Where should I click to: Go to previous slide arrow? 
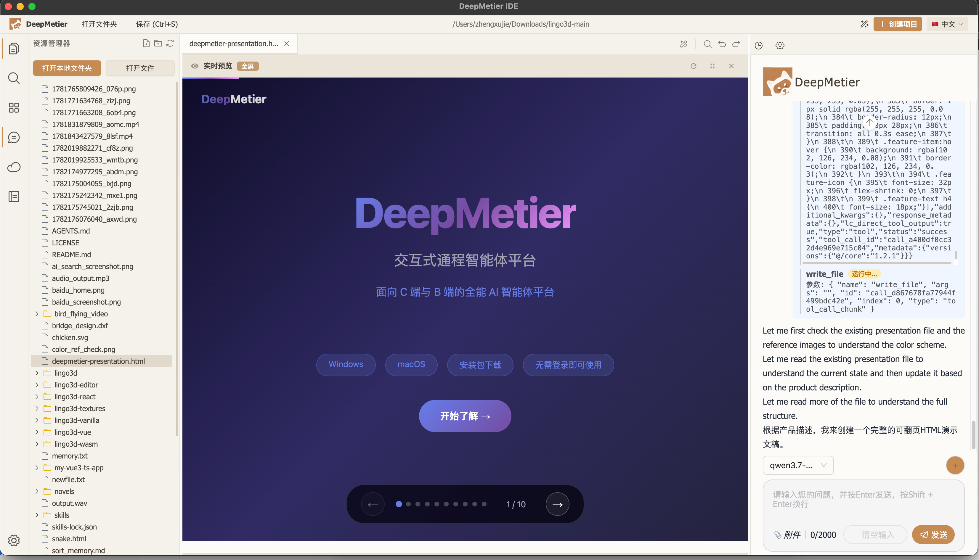coord(373,504)
